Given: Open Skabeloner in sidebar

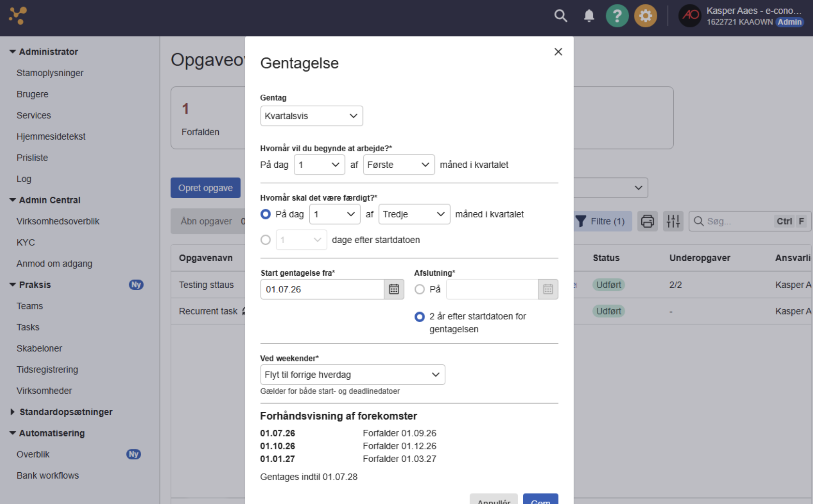Looking at the screenshot, I should tap(39, 348).
